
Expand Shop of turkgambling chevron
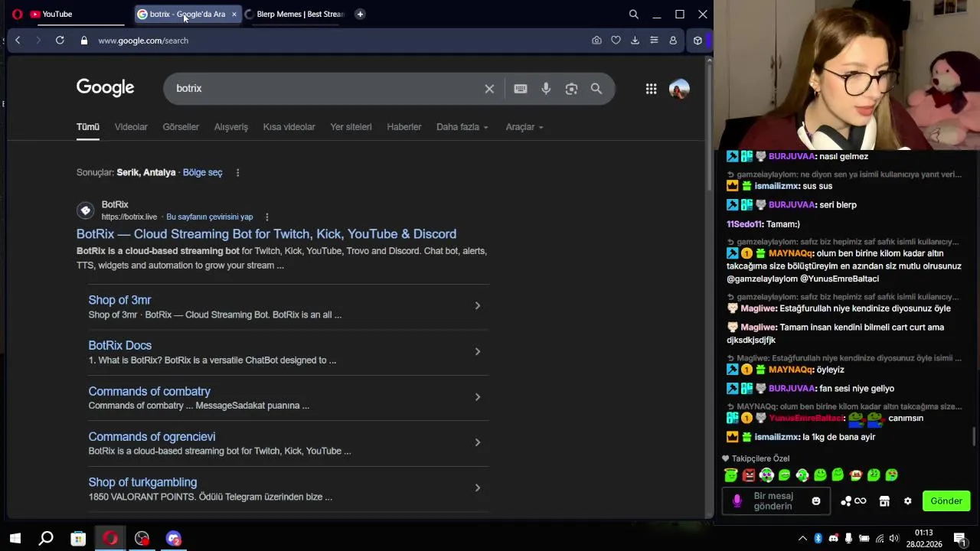(x=477, y=488)
